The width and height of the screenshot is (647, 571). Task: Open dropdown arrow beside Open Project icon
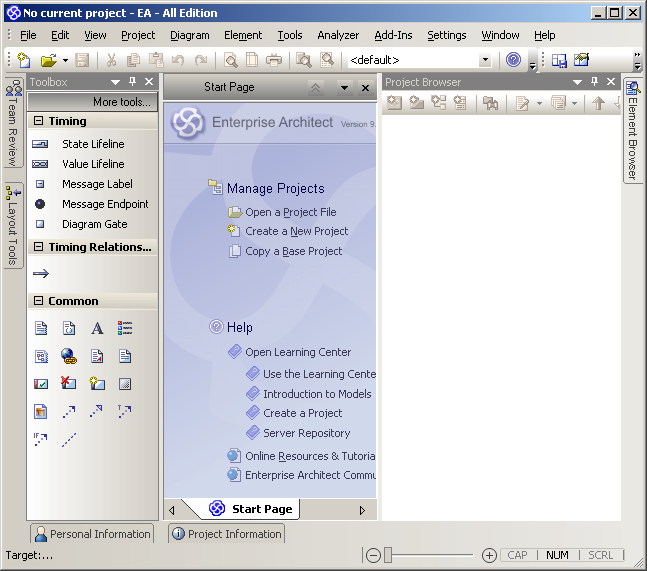click(x=65, y=60)
